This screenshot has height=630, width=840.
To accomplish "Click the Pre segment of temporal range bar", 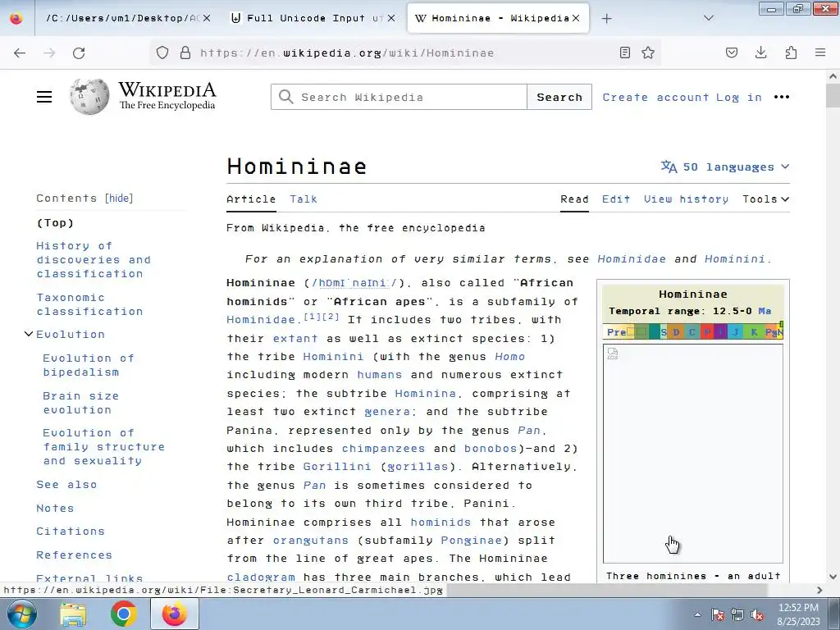I will (616, 331).
